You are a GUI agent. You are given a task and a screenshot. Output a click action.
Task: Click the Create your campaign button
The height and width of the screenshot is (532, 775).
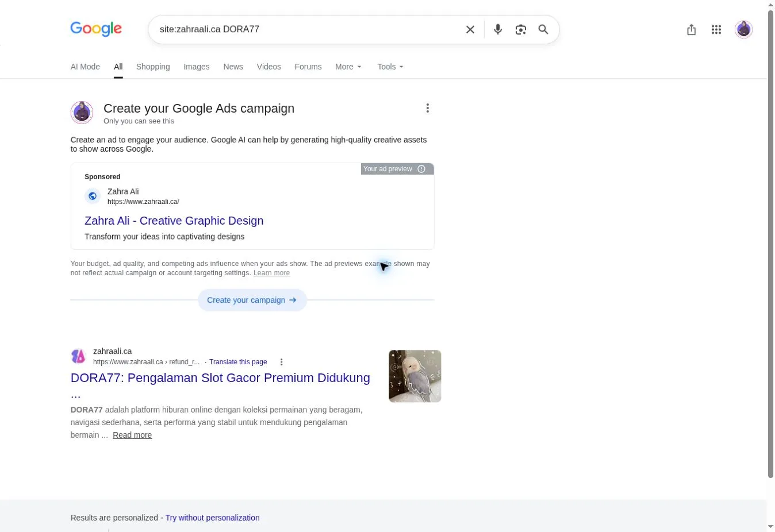pyautogui.click(x=252, y=300)
